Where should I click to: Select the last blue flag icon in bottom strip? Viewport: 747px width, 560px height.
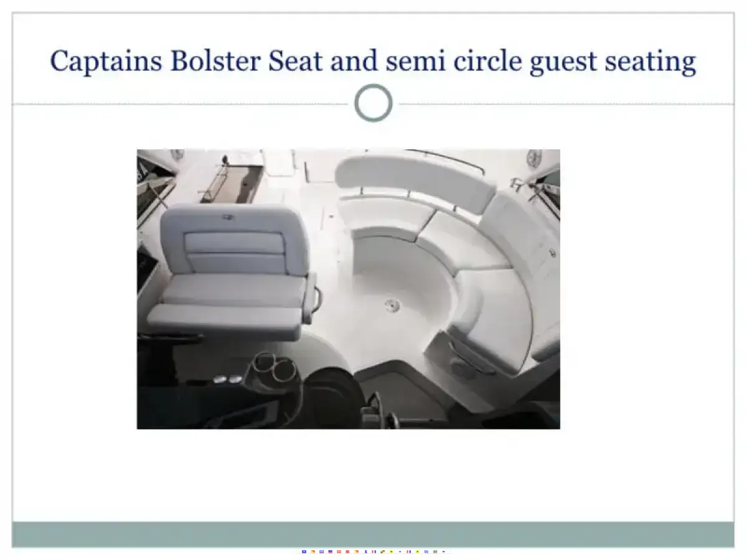(x=444, y=551)
